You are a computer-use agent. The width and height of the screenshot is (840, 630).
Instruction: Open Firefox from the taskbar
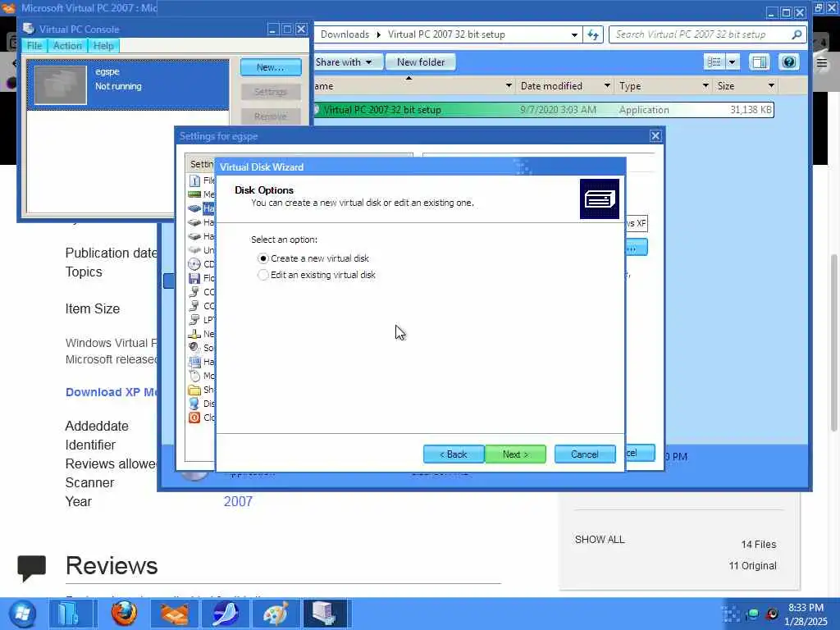point(124,614)
